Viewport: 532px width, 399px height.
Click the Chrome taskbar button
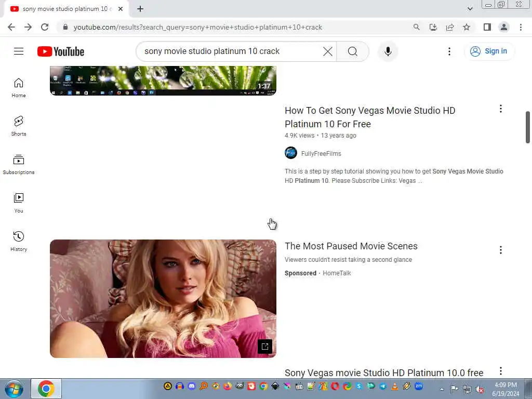tap(46, 389)
